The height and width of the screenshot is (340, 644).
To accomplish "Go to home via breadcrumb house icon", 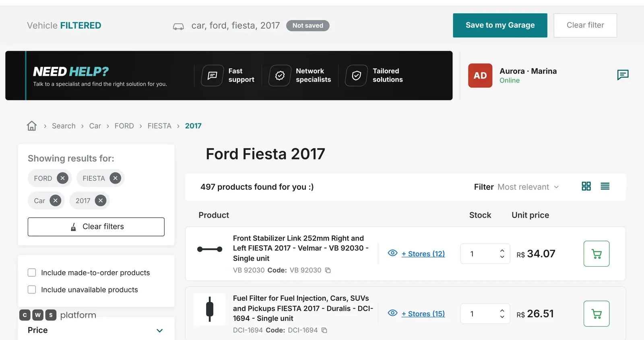I will tap(32, 126).
